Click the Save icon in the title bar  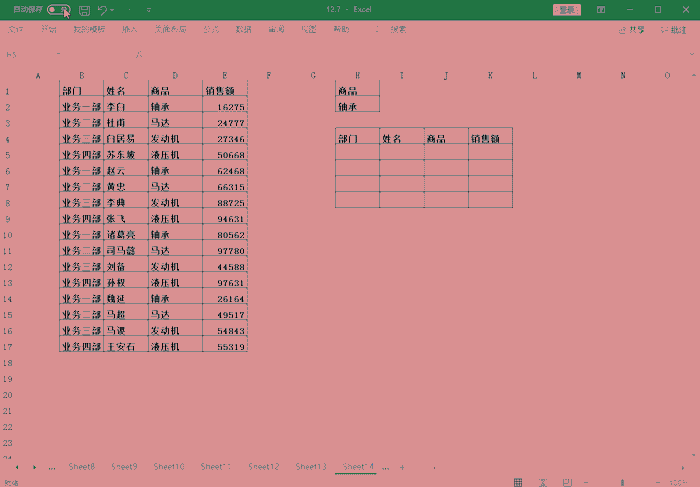85,9
